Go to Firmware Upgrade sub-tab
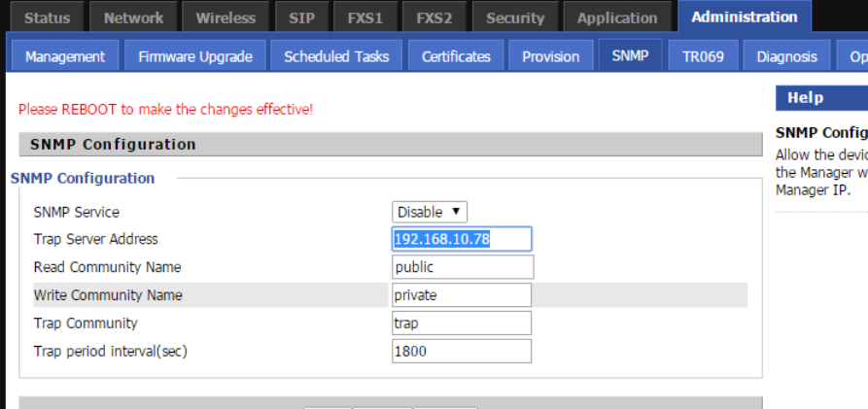The width and height of the screenshot is (868, 409). (x=194, y=56)
